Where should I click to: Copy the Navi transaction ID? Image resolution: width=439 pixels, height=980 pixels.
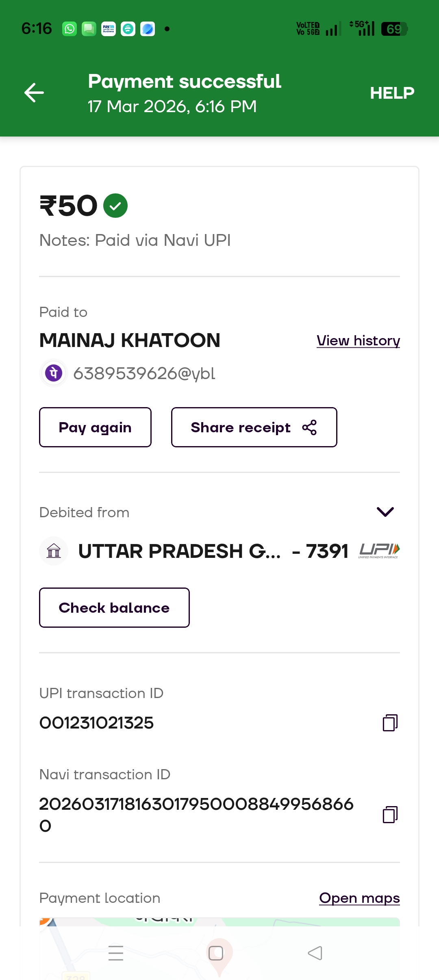(390, 815)
